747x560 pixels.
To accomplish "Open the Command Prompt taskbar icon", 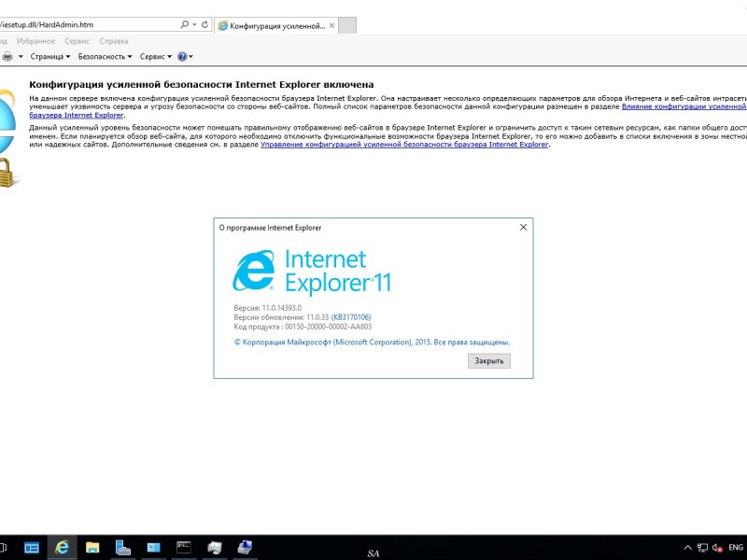I will coord(183,548).
